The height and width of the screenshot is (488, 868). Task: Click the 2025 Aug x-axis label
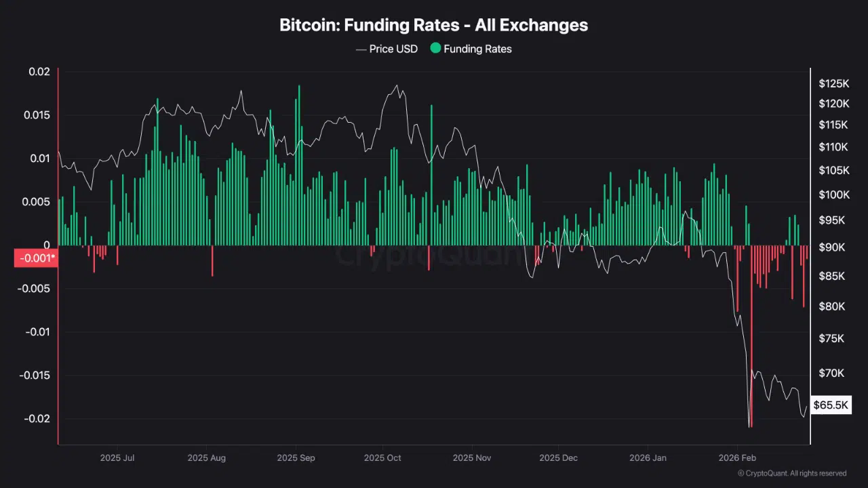pos(206,458)
